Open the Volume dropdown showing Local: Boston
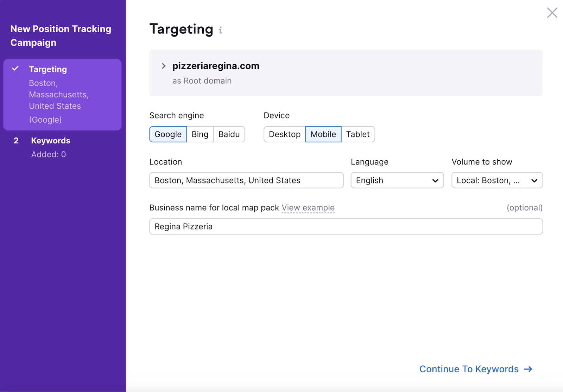 point(497,180)
